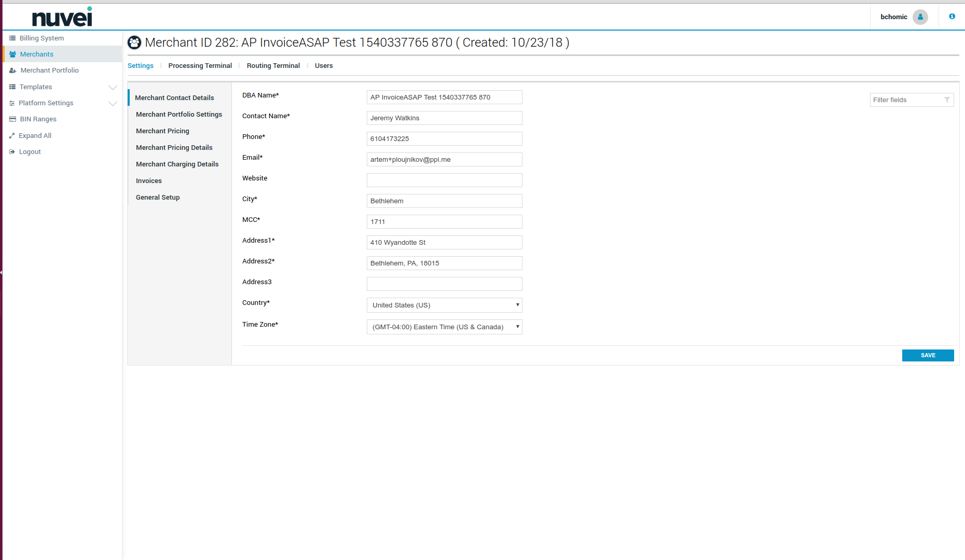Click the Nuvei logo
965x560 pixels.
coord(62,17)
